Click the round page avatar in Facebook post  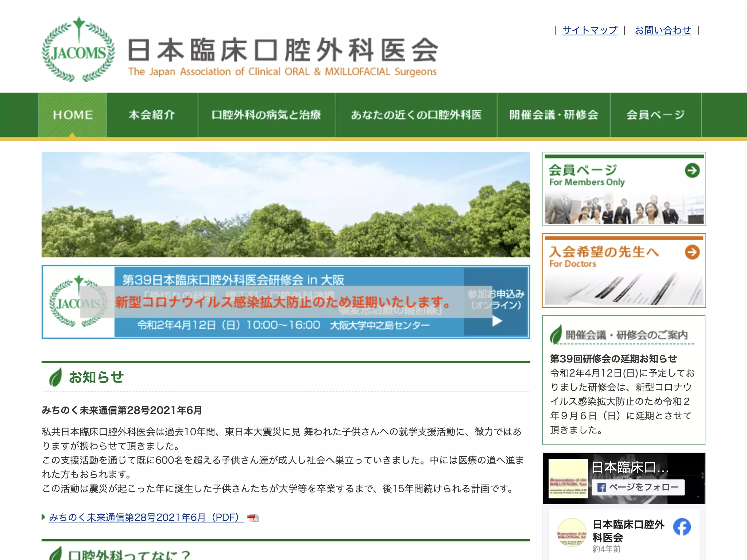click(x=572, y=532)
